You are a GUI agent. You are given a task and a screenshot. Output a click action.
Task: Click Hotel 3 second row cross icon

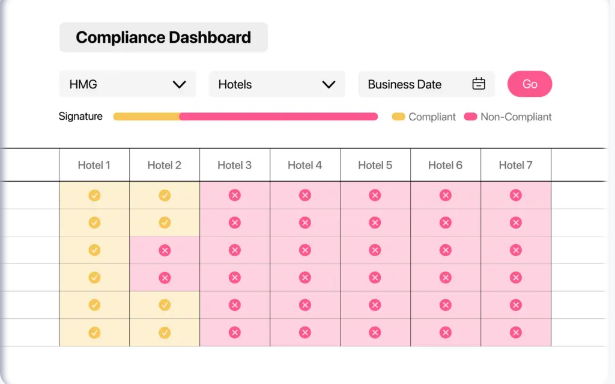click(x=235, y=222)
